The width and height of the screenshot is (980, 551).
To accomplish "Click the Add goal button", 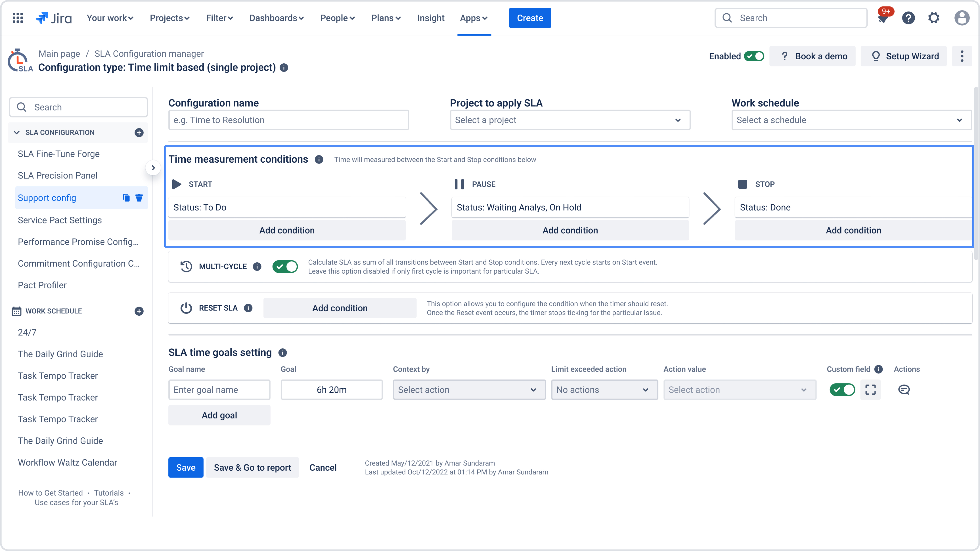I will click(219, 415).
